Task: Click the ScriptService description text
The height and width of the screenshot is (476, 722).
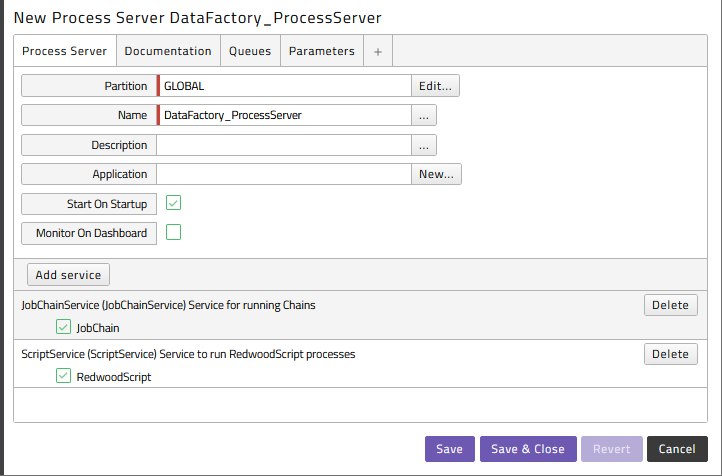Action: tap(188, 354)
